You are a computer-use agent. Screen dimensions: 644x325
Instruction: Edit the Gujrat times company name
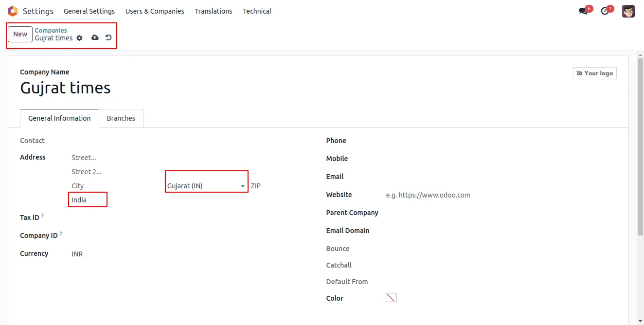click(x=65, y=88)
